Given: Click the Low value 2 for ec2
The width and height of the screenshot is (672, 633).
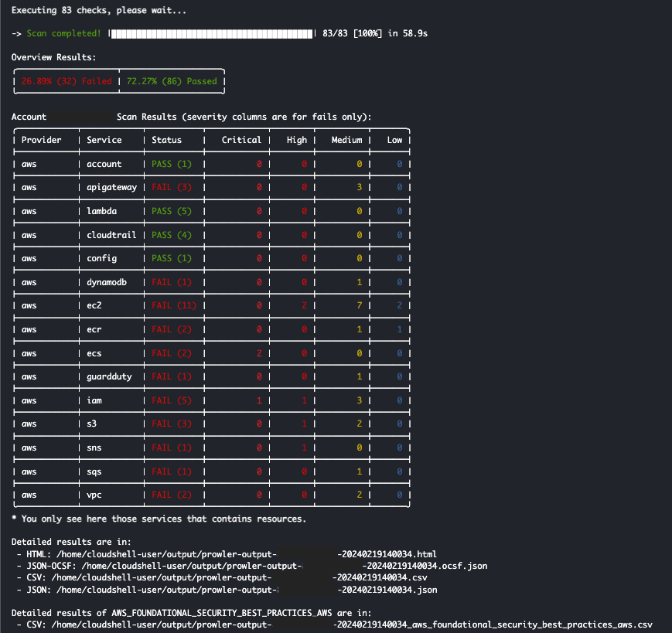Looking at the screenshot, I should click(400, 305).
